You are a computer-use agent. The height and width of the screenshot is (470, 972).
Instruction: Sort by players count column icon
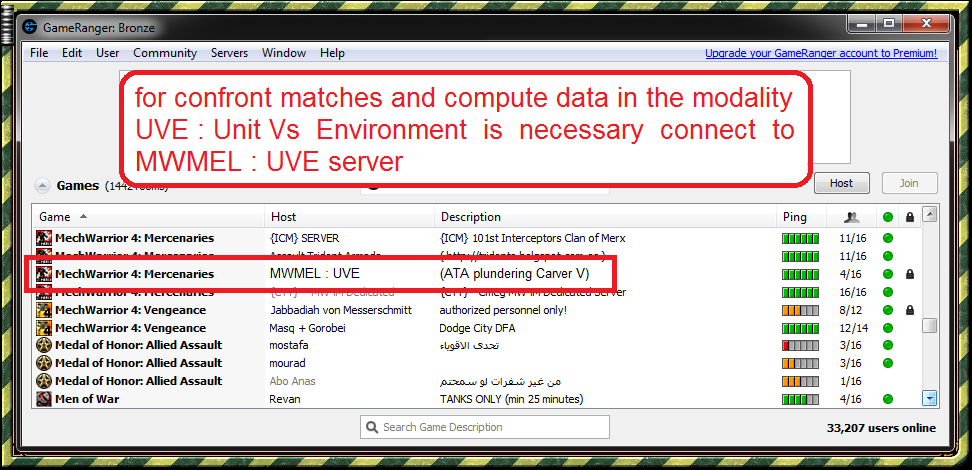(852, 217)
